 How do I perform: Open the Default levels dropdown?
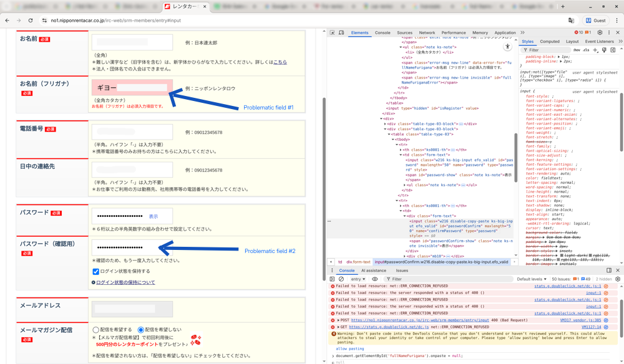[x=532, y=279]
